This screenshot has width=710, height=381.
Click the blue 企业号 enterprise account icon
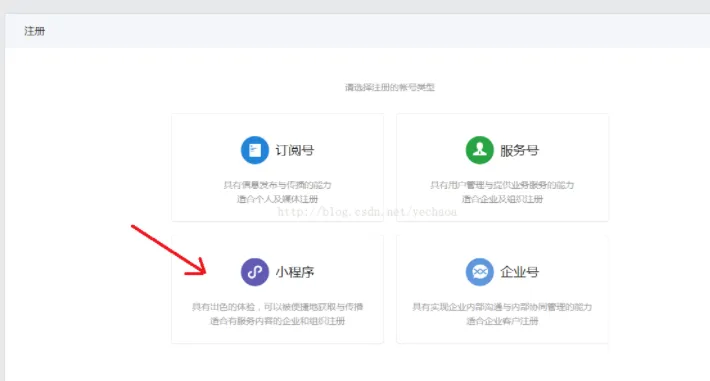(480, 272)
